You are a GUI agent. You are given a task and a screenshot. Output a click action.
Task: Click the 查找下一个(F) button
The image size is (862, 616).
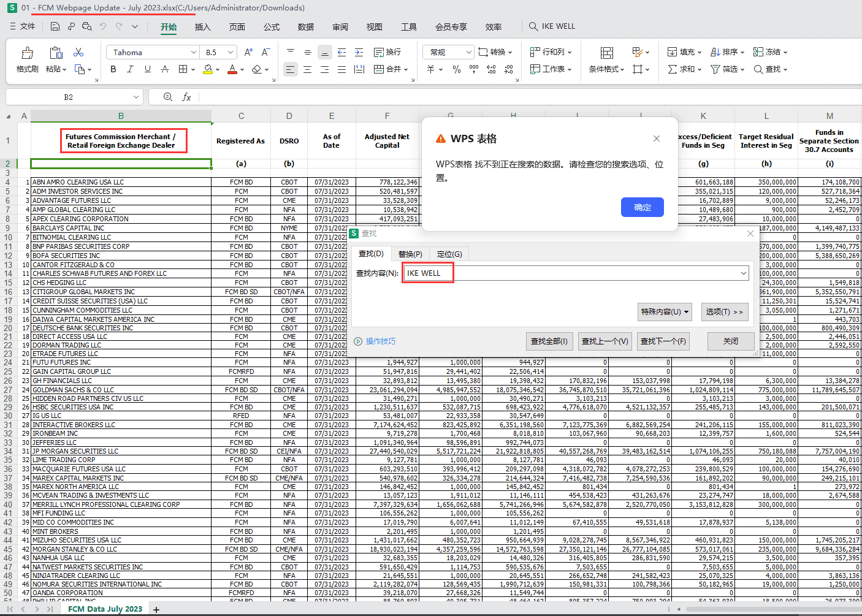pos(663,341)
